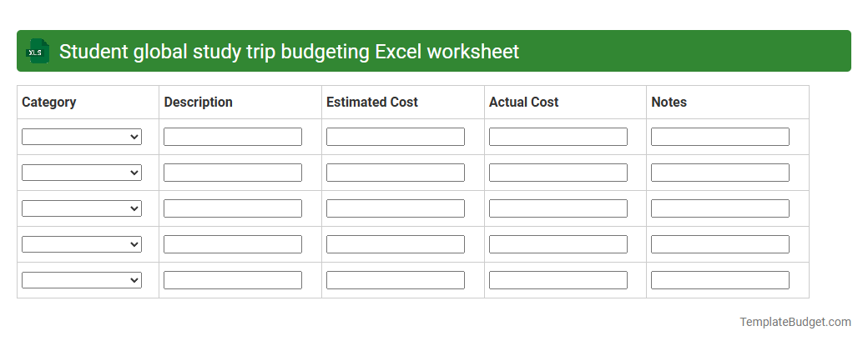Click the Actual Cost field in fifth row
The height and width of the screenshot is (346, 868).
558,280
